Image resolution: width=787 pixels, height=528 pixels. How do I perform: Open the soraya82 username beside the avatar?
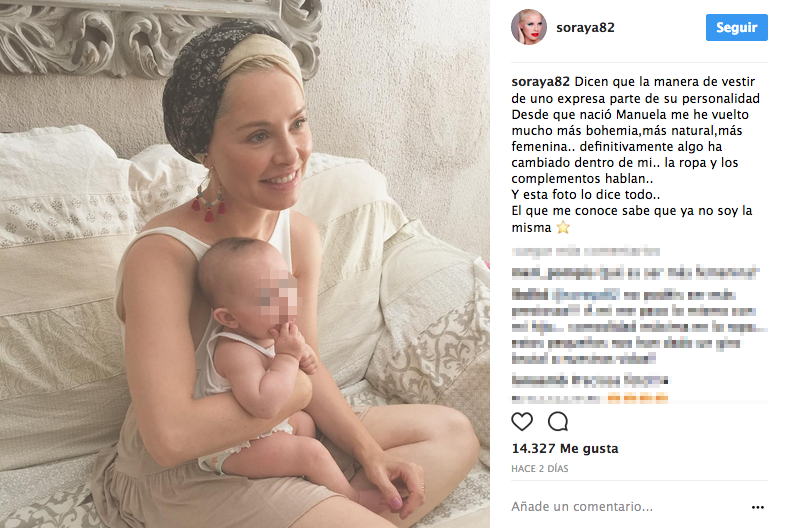(585, 28)
